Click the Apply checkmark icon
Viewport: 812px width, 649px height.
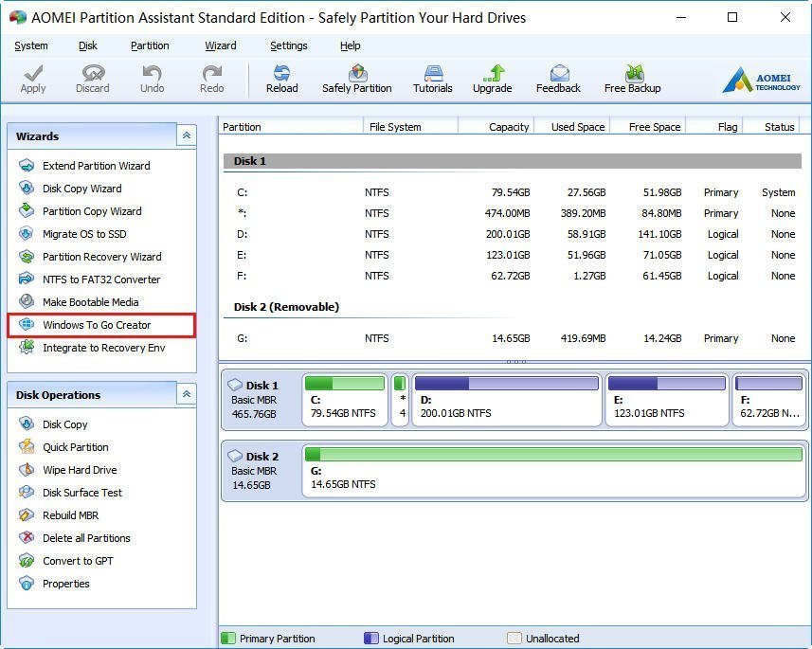(x=33, y=73)
